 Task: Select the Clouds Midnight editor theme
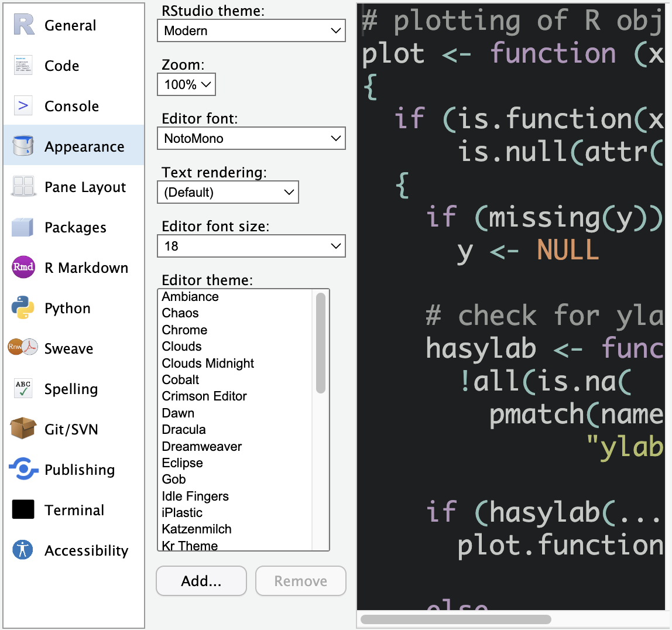tap(208, 363)
